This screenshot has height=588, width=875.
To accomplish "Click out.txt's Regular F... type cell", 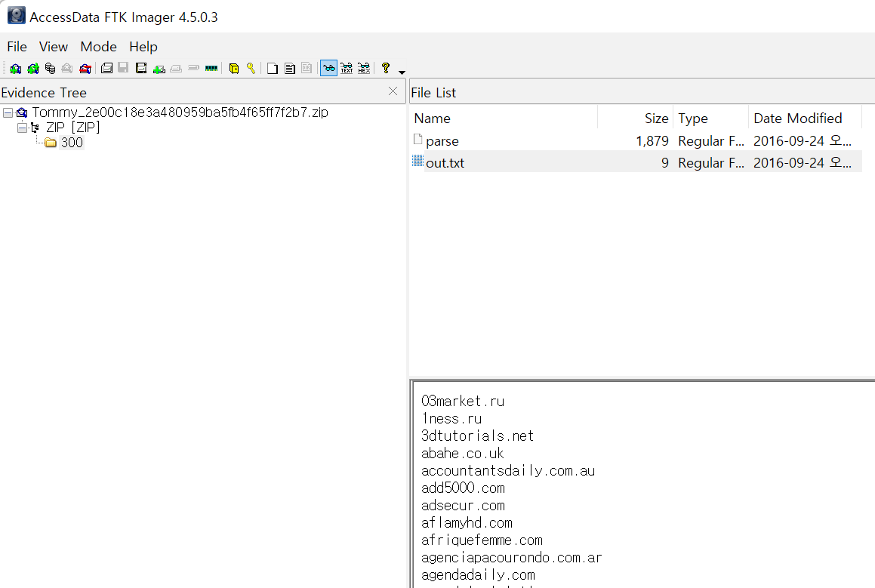I will pyautogui.click(x=711, y=163).
